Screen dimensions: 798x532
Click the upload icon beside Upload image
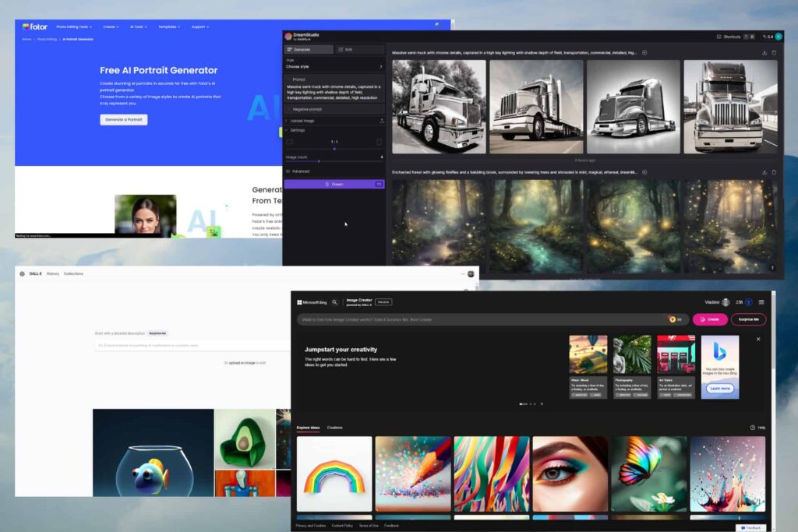[382, 120]
